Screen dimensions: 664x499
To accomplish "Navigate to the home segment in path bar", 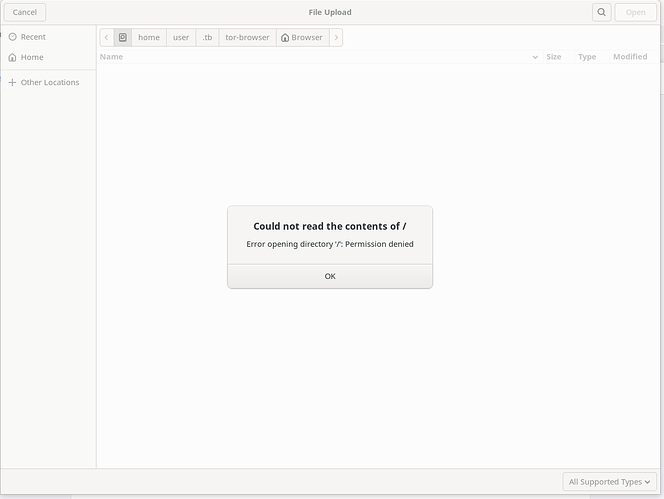I will tap(149, 37).
